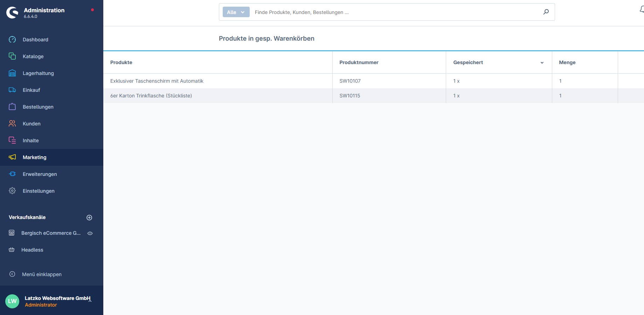Image resolution: width=644 pixels, height=315 pixels.
Task: Click the Dashboard gauge icon
Action: point(12,40)
